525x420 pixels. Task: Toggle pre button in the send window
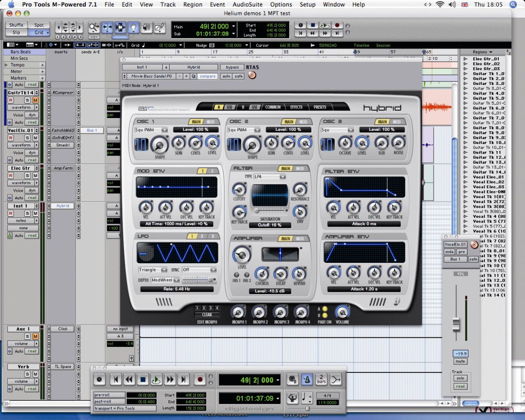(x=461, y=252)
